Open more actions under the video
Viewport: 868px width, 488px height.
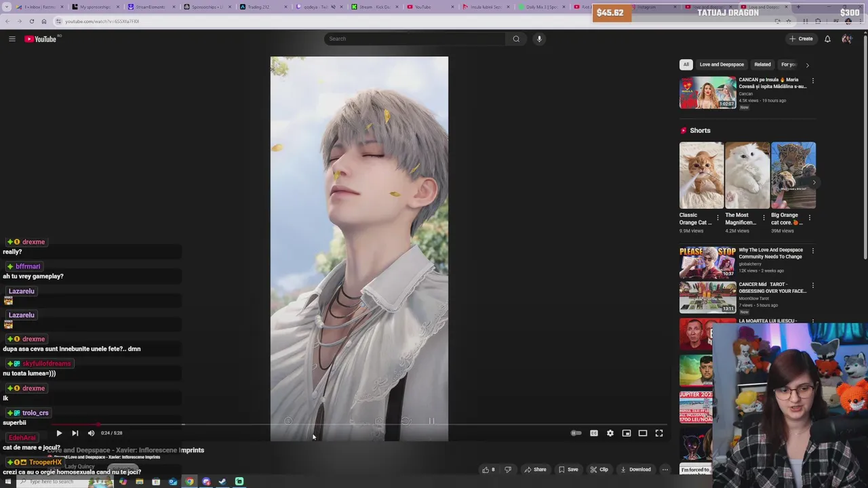(x=665, y=469)
